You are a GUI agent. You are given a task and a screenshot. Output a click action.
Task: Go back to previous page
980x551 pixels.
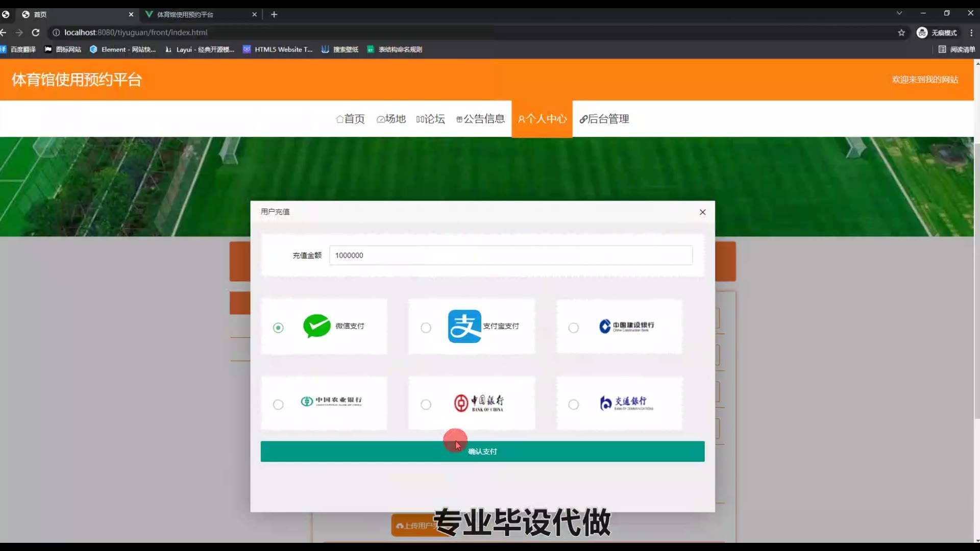click(3, 32)
